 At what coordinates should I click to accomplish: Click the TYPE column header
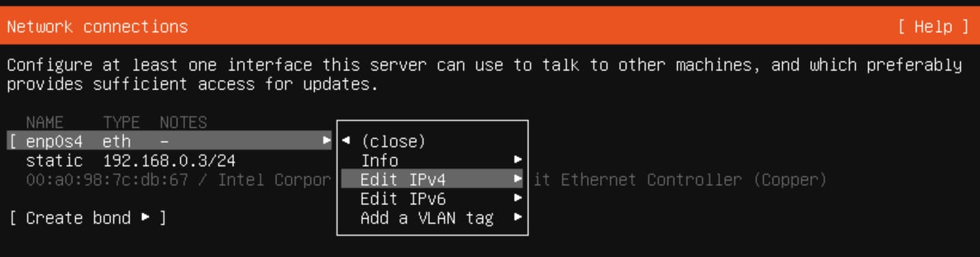coord(121,122)
